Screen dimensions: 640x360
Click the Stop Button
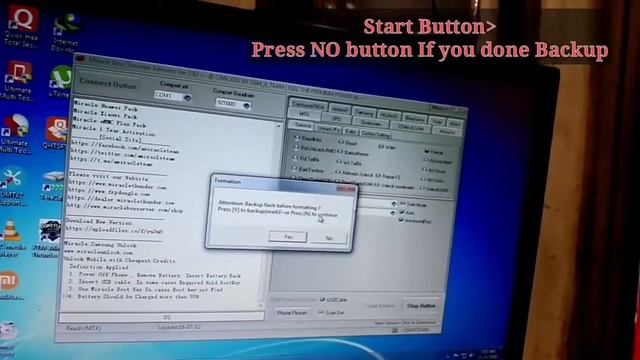pyautogui.click(x=421, y=306)
